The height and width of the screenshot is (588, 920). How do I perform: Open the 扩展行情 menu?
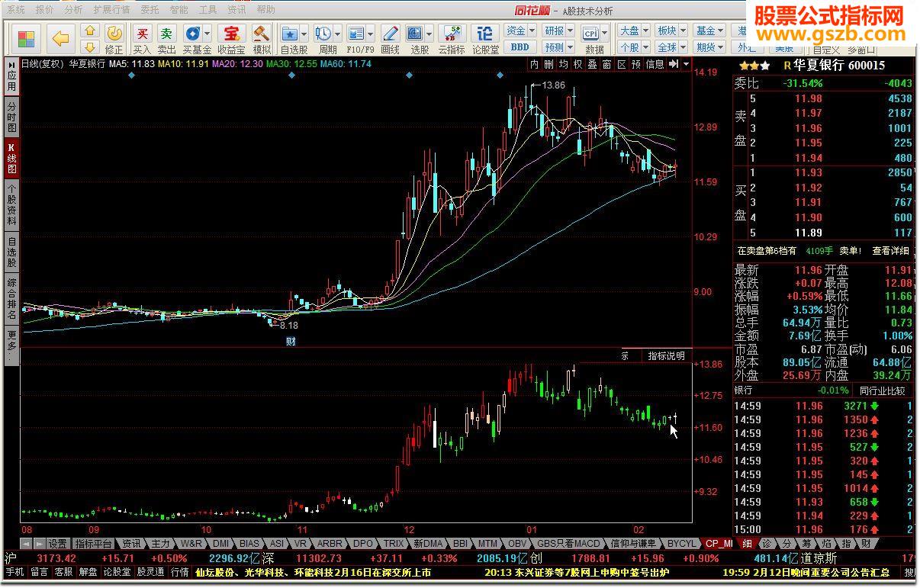(x=112, y=10)
